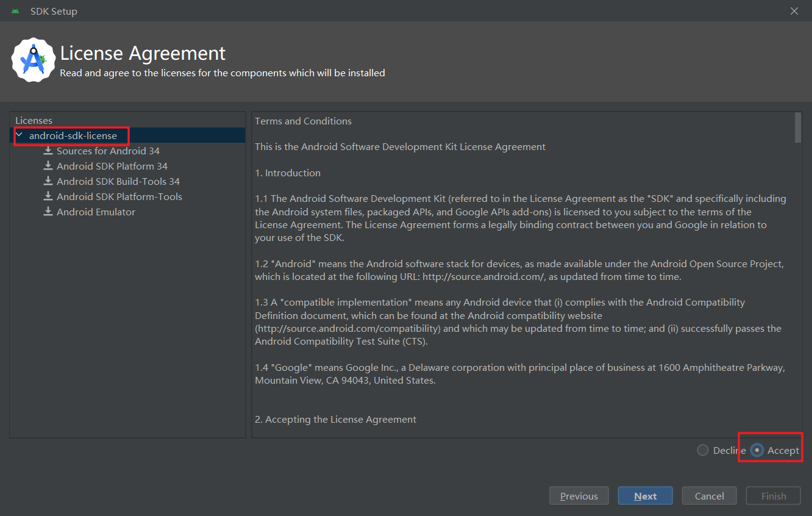Close the SDK Setup window
The height and width of the screenshot is (516, 812).
click(x=794, y=11)
